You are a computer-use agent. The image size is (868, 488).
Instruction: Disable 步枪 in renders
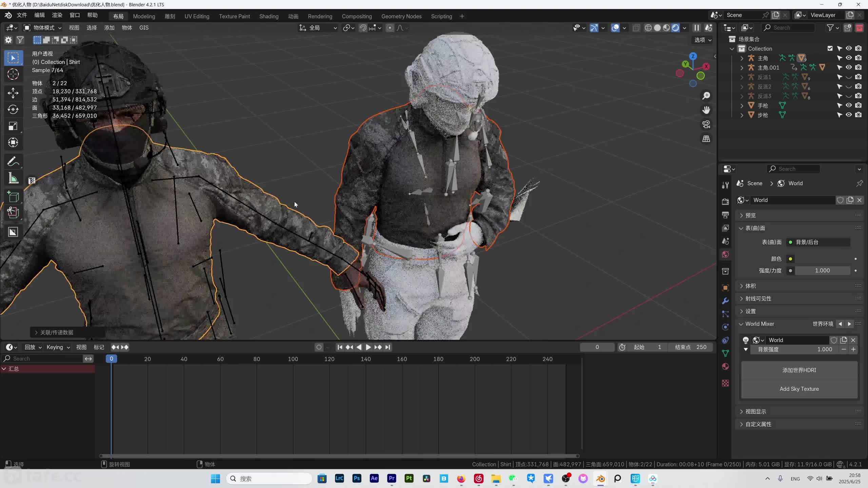point(858,115)
